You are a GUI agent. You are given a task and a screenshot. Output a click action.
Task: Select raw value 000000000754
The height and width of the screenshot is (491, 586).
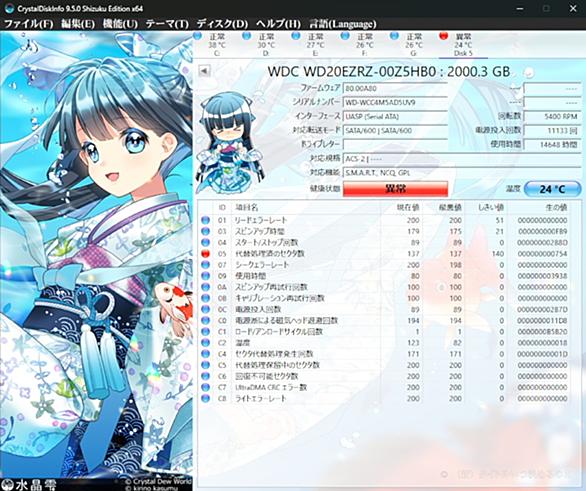[x=542, y=254]
